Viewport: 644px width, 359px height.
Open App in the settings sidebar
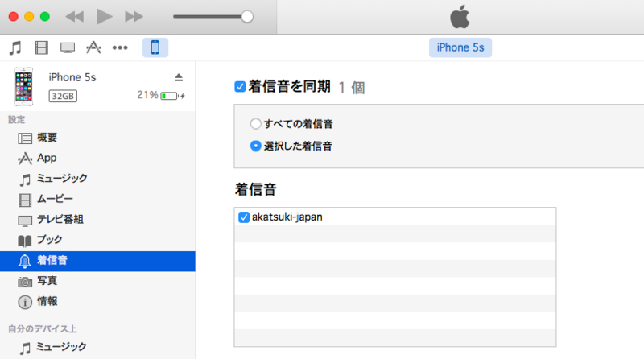pos(97,158)
